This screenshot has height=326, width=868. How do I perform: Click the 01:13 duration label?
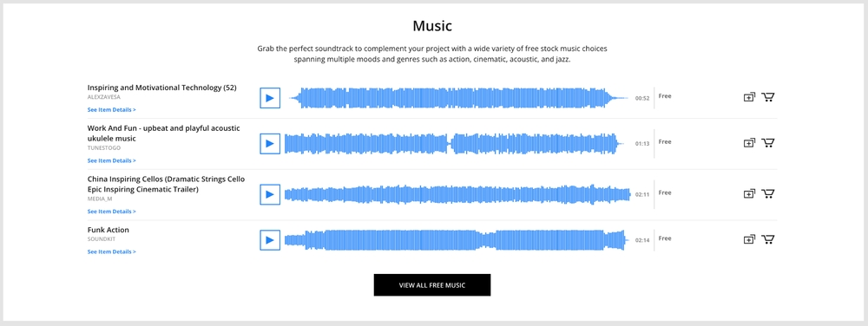click(x=642, y=144)
